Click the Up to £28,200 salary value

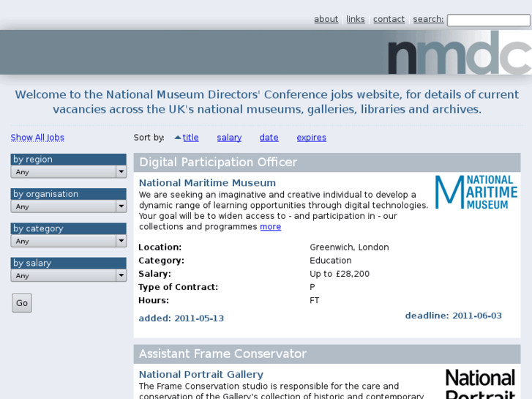pyautogui.click(x=340, y=274)
